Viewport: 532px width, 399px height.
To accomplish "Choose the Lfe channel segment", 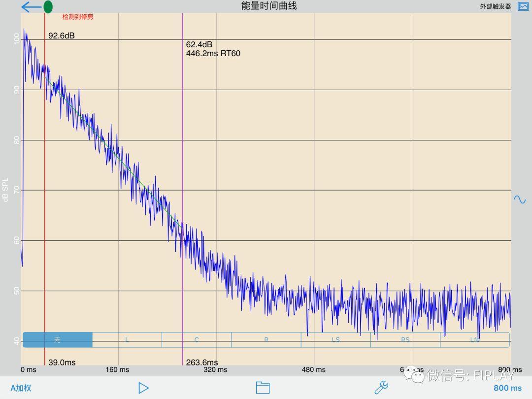I will click(474, 340).
